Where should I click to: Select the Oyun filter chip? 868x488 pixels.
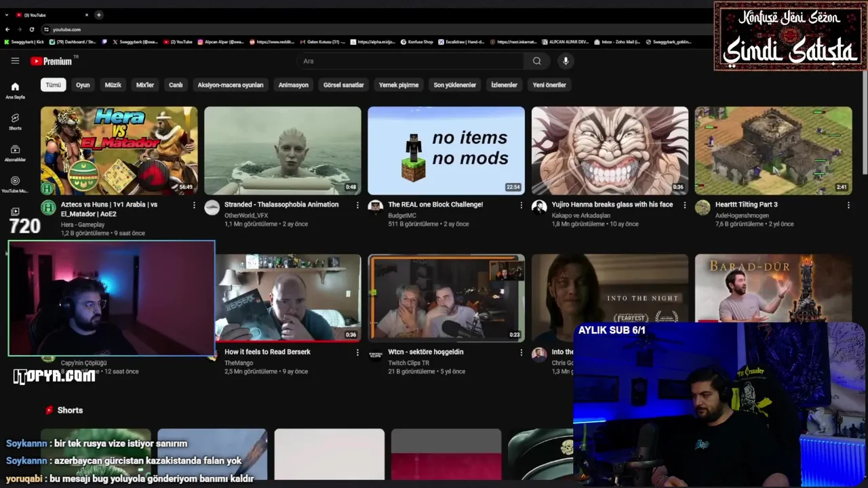click(83, 85)
